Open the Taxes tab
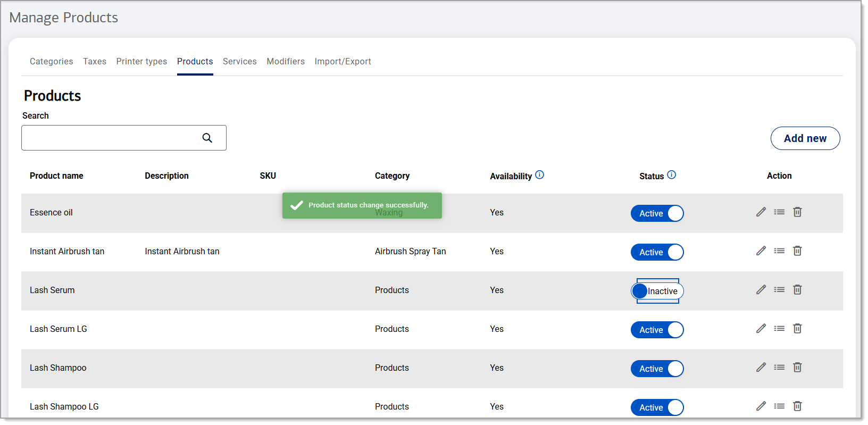Viewport: 868px width, 425px height. pos(95,61)
